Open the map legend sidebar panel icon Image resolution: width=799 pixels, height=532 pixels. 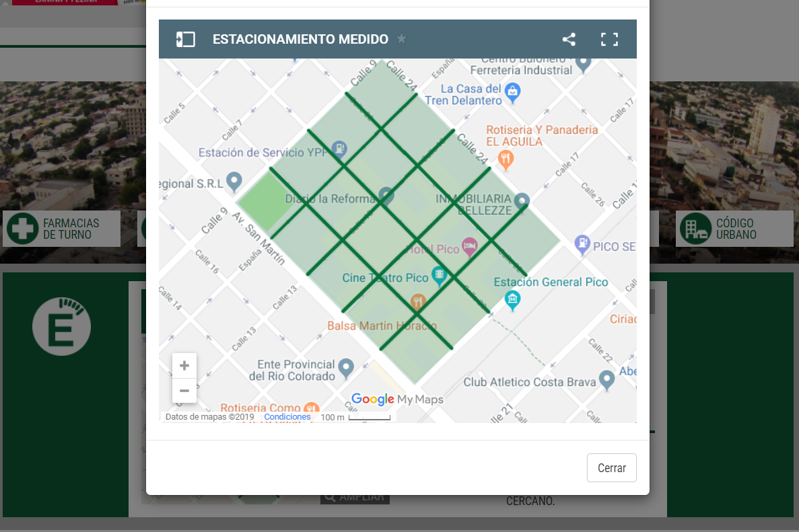coord(186,39)
